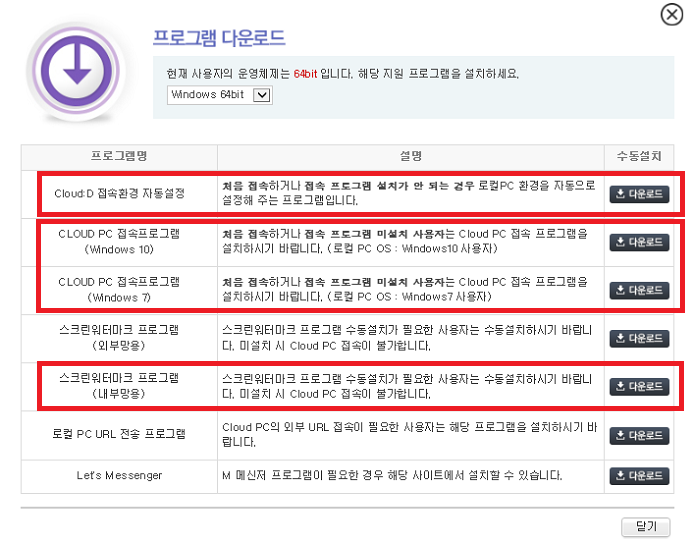Click the red 64bit text
The height and width of the screenshot is (544, 695).
305,74
